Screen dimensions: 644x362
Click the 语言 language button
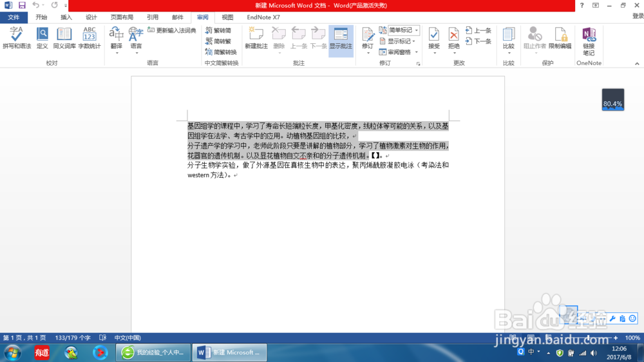click(x=136, y=41)
